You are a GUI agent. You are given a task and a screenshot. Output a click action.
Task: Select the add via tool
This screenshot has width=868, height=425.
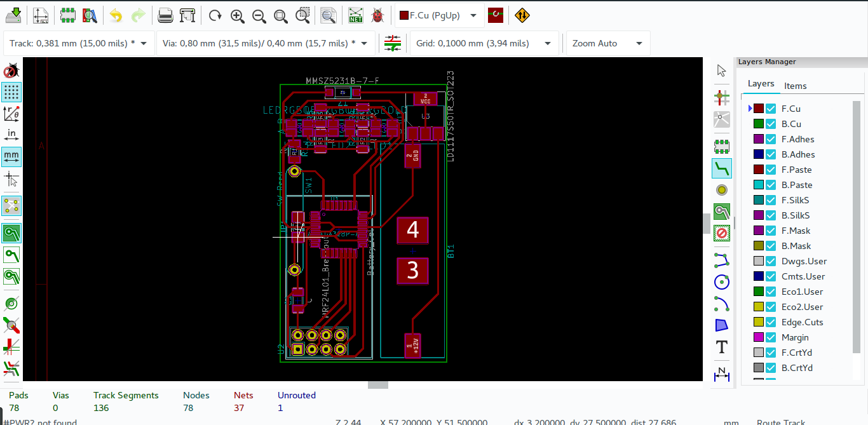(721, 190)
